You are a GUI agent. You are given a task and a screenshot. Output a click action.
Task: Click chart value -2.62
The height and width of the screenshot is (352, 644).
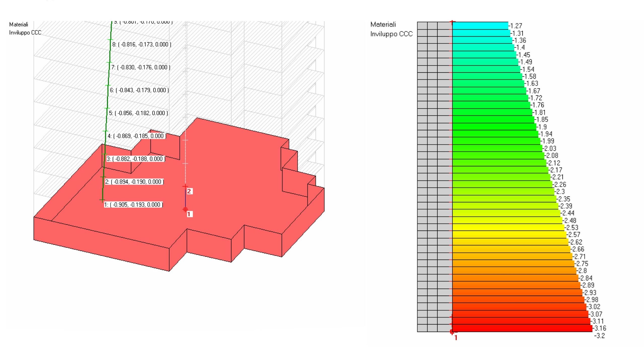576,242
